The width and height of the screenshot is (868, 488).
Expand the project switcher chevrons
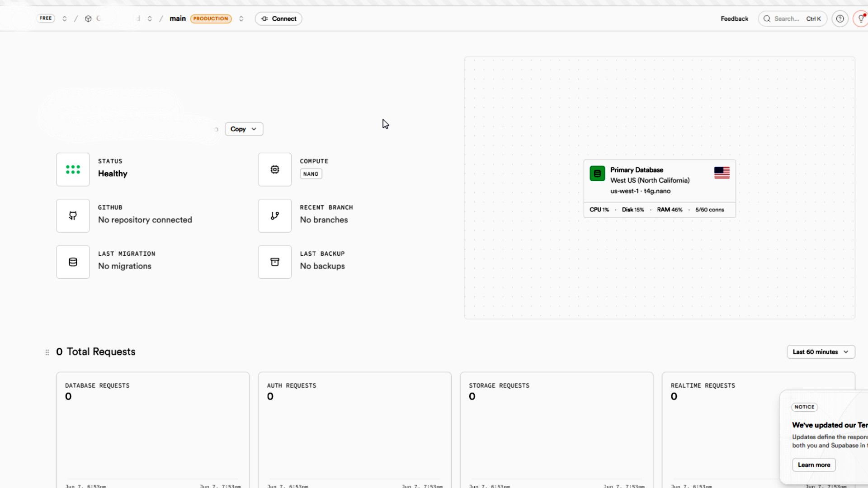click(150, 19)
